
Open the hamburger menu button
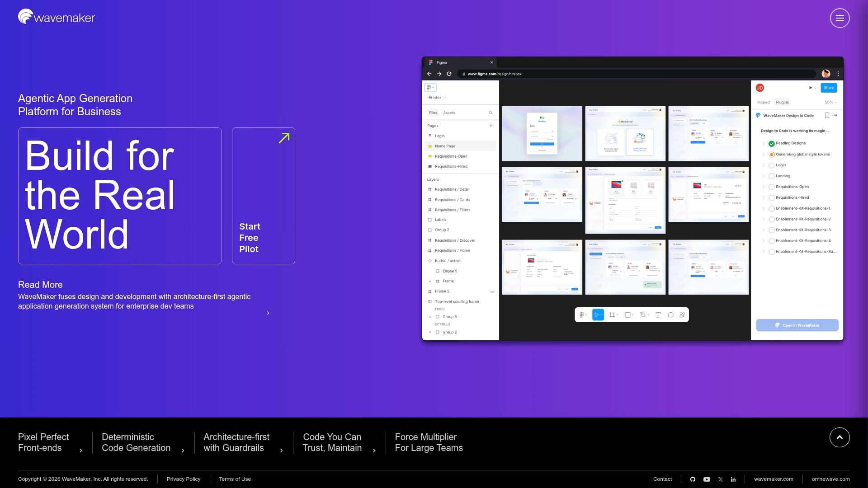pyautogui.click(x=840, y=18)
